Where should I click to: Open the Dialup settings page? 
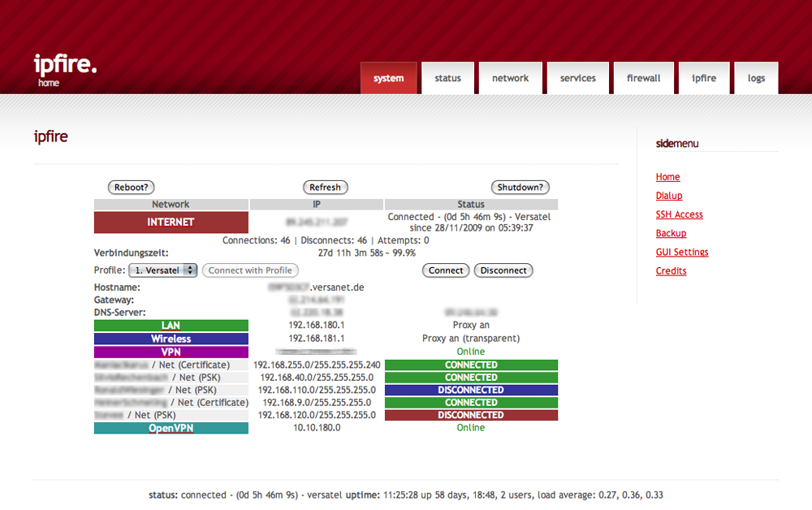pyautogui.click(x=669, y=195)
